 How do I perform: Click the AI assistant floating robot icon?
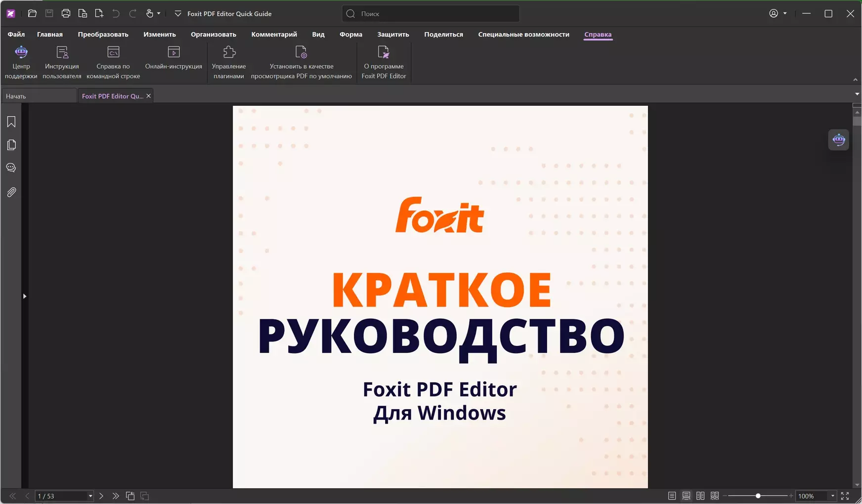click(838, 140)
